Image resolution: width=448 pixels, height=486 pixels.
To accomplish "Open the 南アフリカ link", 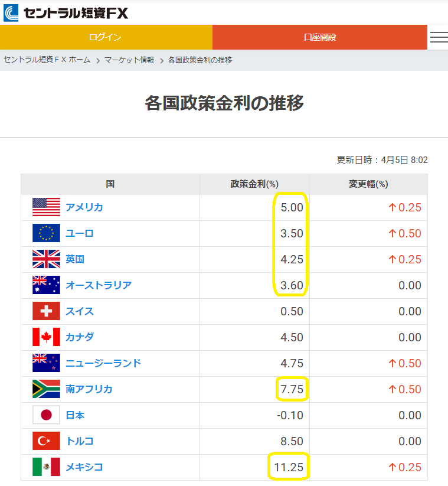I will click(89, 389).
